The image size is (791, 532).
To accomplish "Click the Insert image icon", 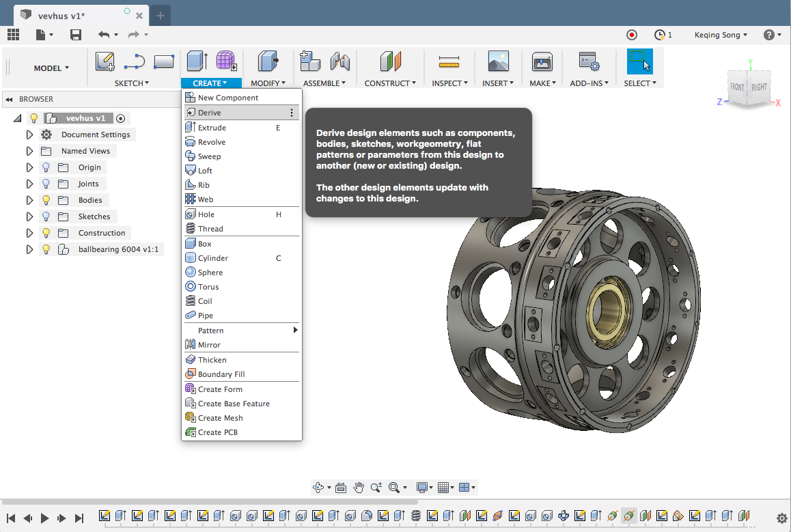I will pos(498,62).
